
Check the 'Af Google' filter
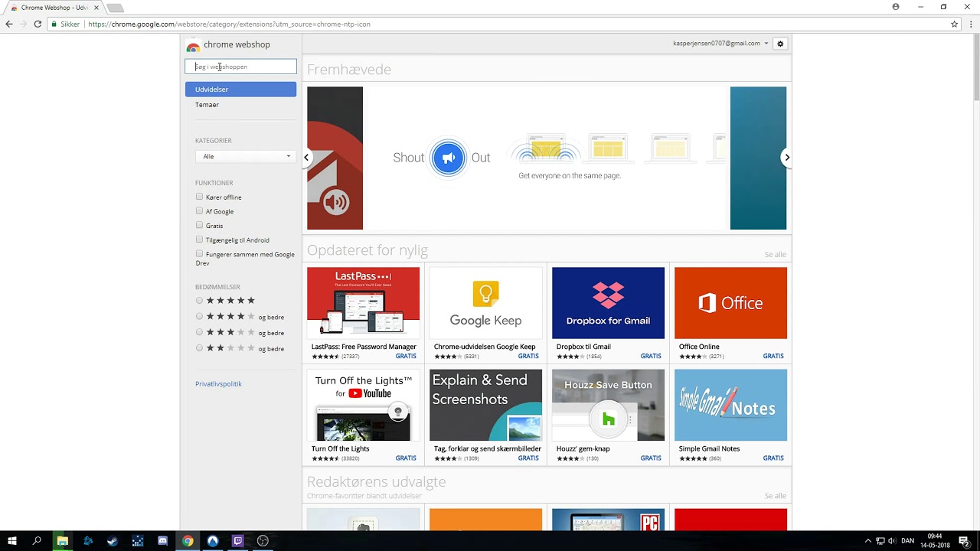coord(199,210)
